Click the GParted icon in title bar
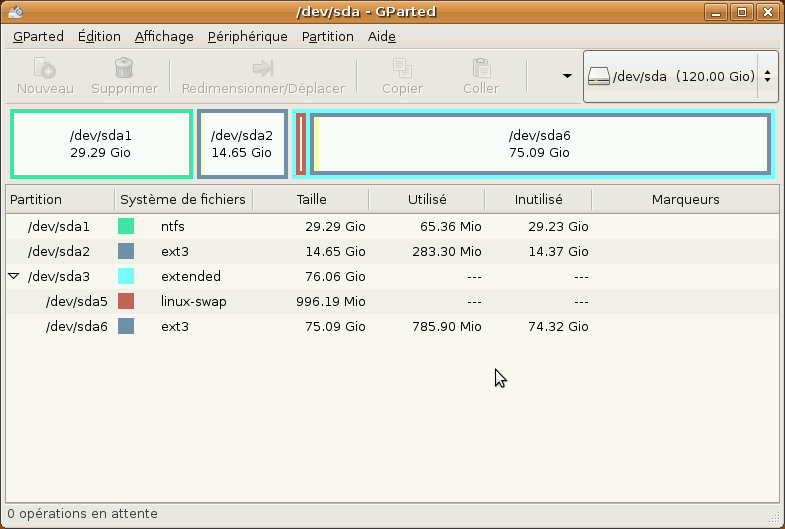This screenshot has height=529, width=785. coord(15,13)
